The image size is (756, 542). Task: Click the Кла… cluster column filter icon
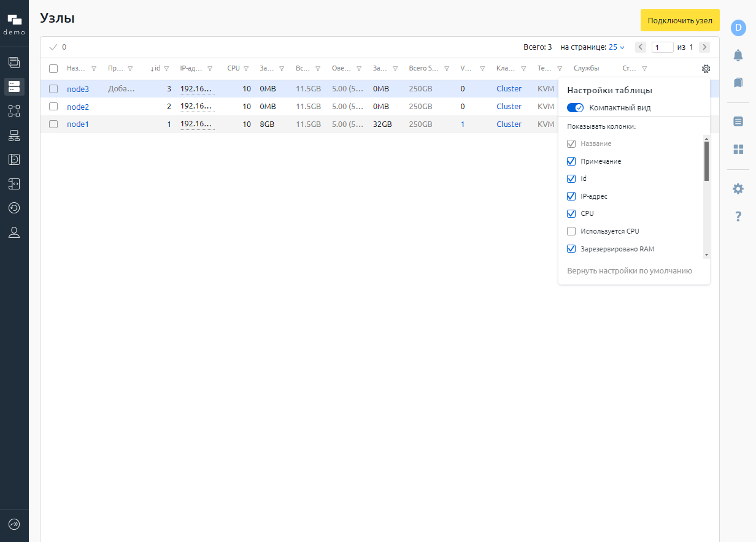(x=523, y=69)
